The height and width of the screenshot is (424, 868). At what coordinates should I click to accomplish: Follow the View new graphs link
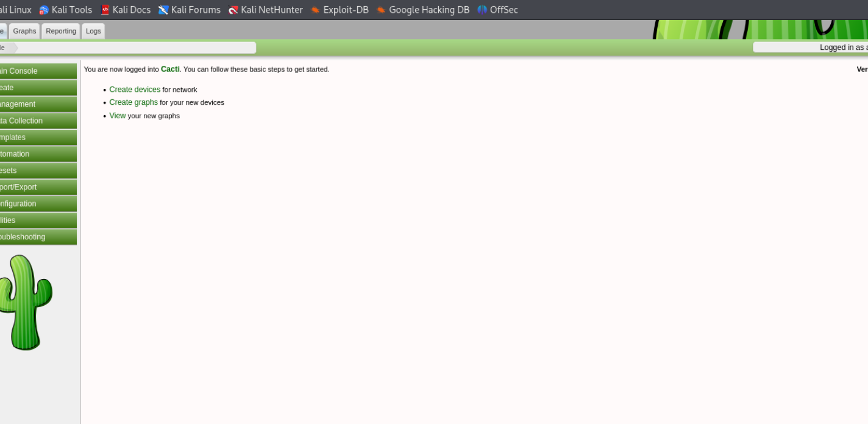point(118,116)
